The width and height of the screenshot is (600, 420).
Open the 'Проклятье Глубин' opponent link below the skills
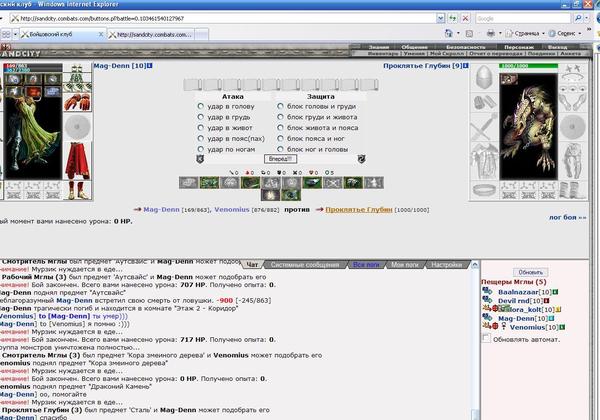[359, 210]
